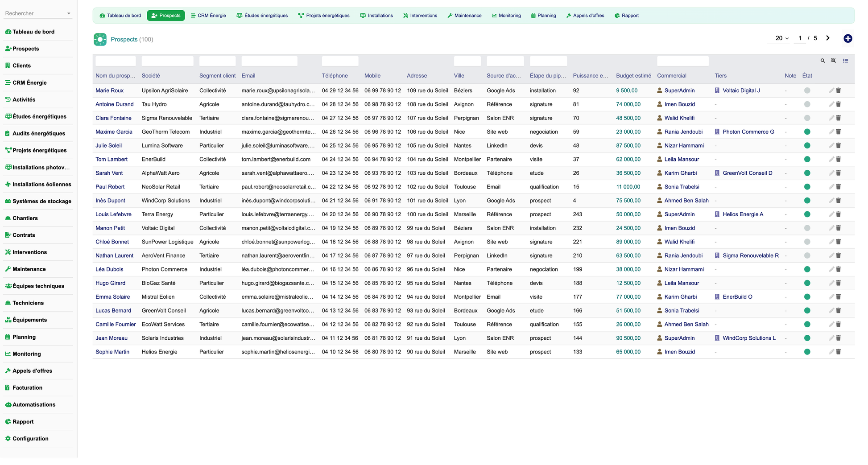Edit the Sarah Vent prospect entry

(831, 173)
